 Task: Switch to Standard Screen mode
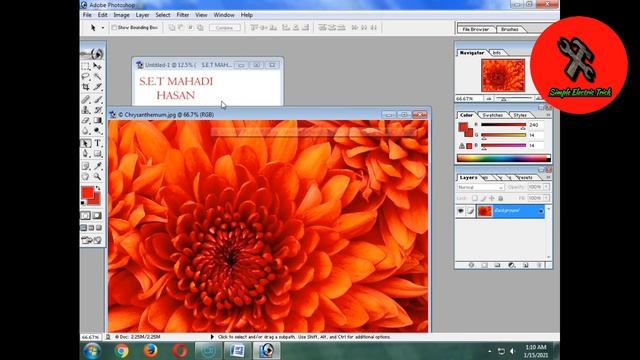coord(84,228)
